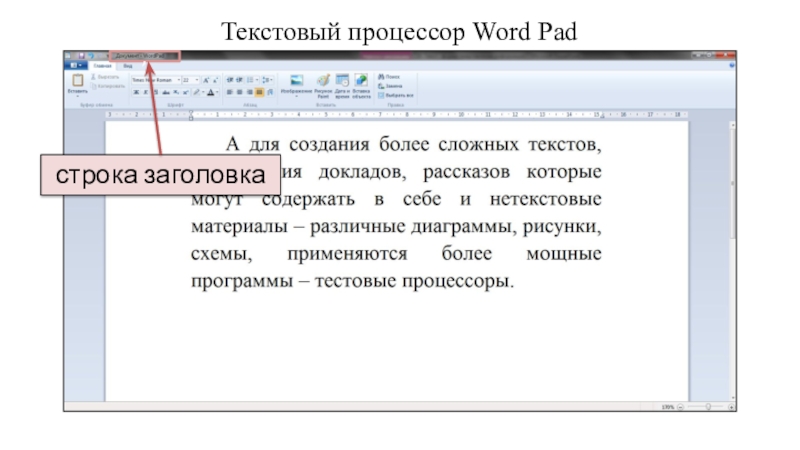Viewport: 800px width, 450px height.
Task: Insert a Paint drawing (Рисунок Paint)
Action: (323, 86)
